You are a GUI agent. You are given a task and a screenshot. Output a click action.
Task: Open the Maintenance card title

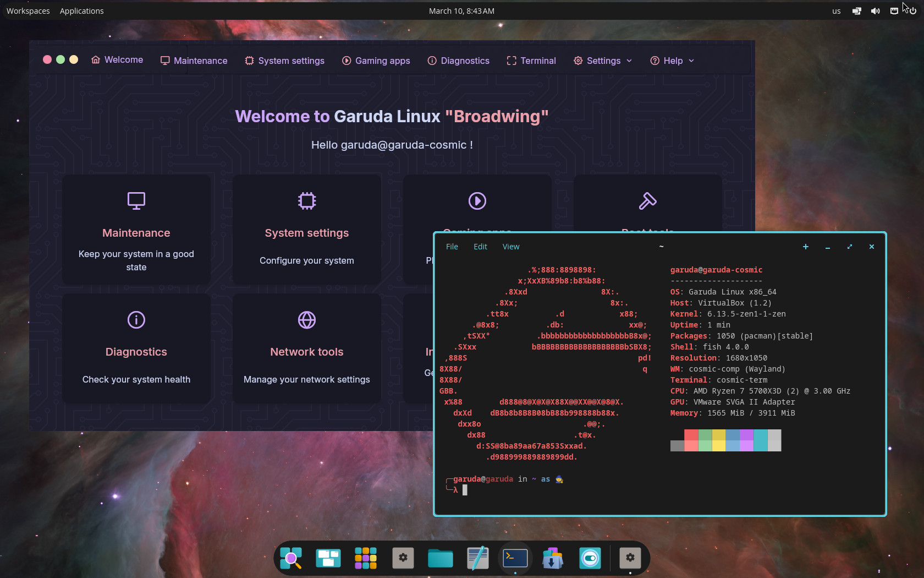coord(136,233)
